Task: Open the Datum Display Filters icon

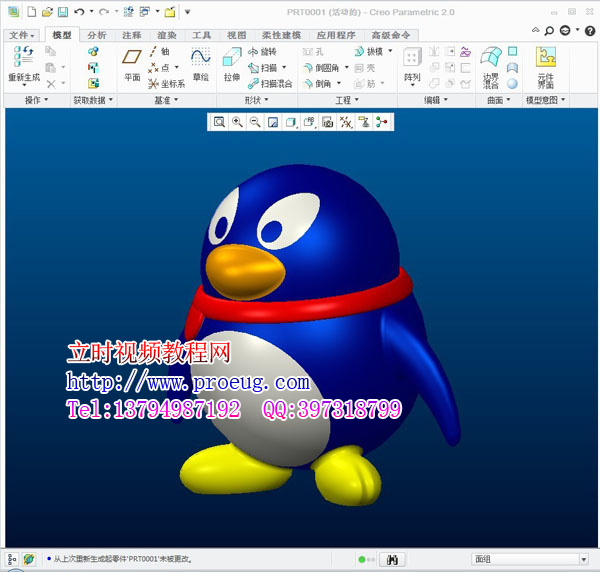Action: (x=346, y=122)
